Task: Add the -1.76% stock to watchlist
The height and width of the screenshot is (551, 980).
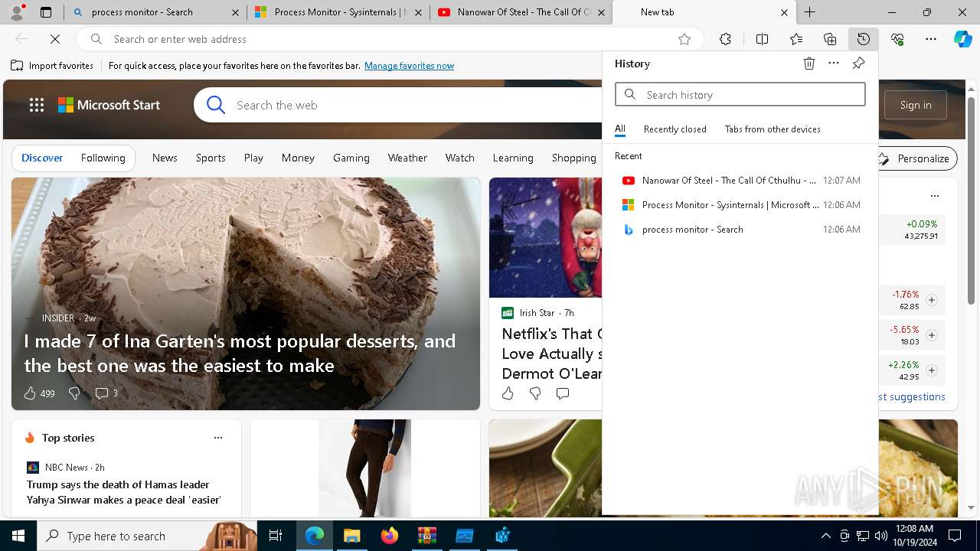Action: (932, 300)
